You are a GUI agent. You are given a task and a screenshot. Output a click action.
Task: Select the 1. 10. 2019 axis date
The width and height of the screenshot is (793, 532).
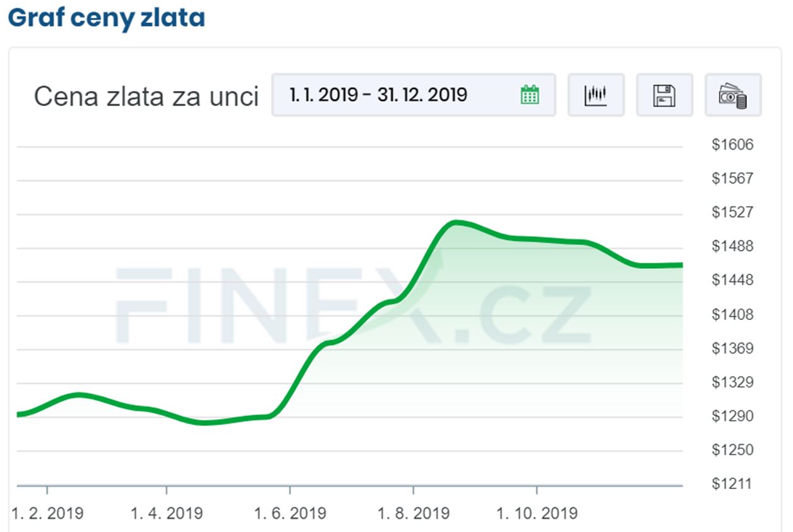(x=537, y=513)
